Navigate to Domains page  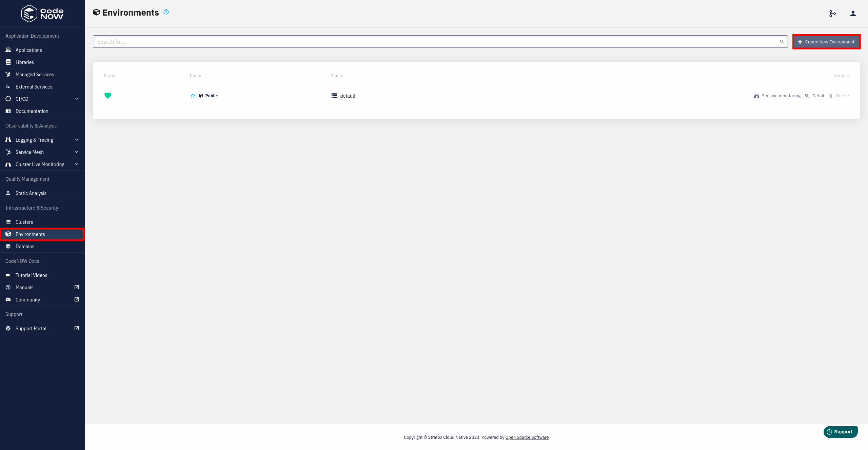click(x=42, y=246)
